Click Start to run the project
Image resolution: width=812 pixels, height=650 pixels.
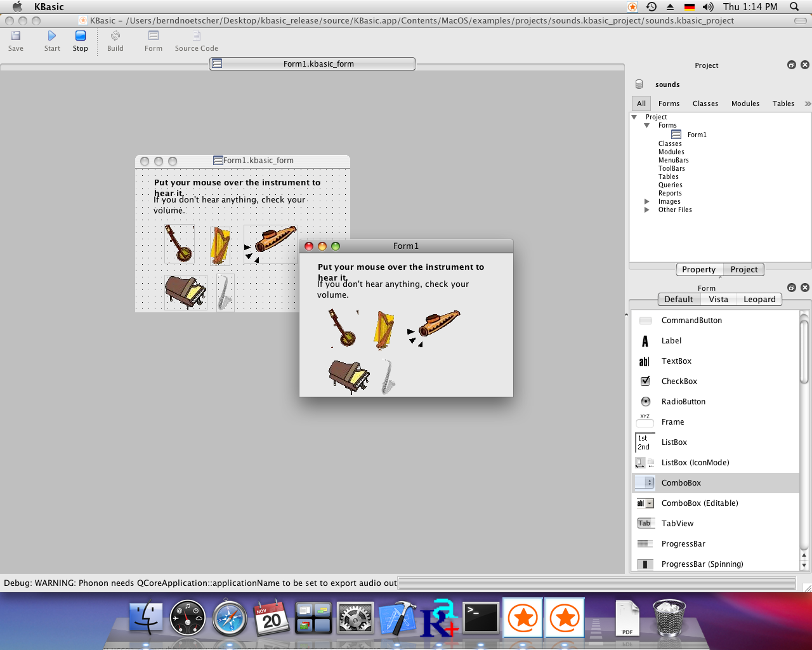click(x=51, y=39)
